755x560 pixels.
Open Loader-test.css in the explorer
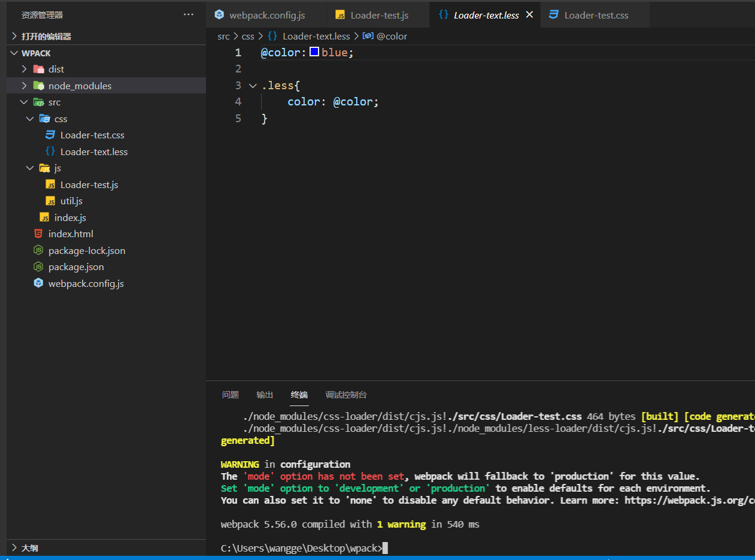[x=92, y=135]
